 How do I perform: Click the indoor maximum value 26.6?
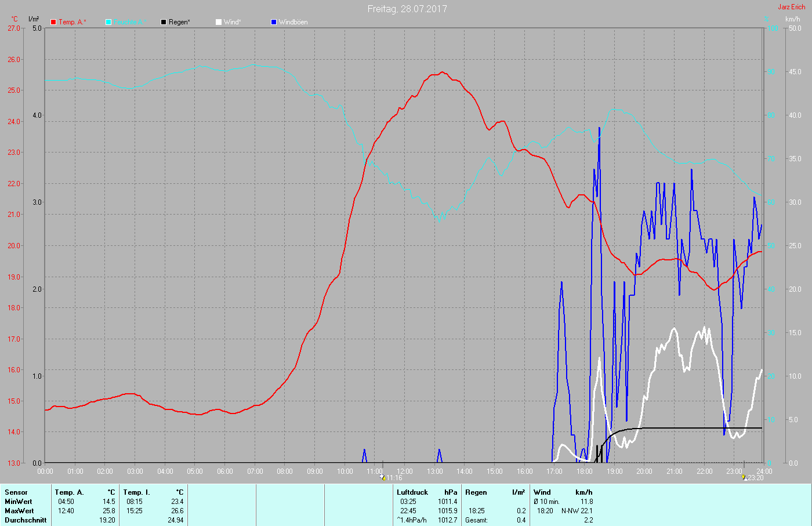point(177,511)
